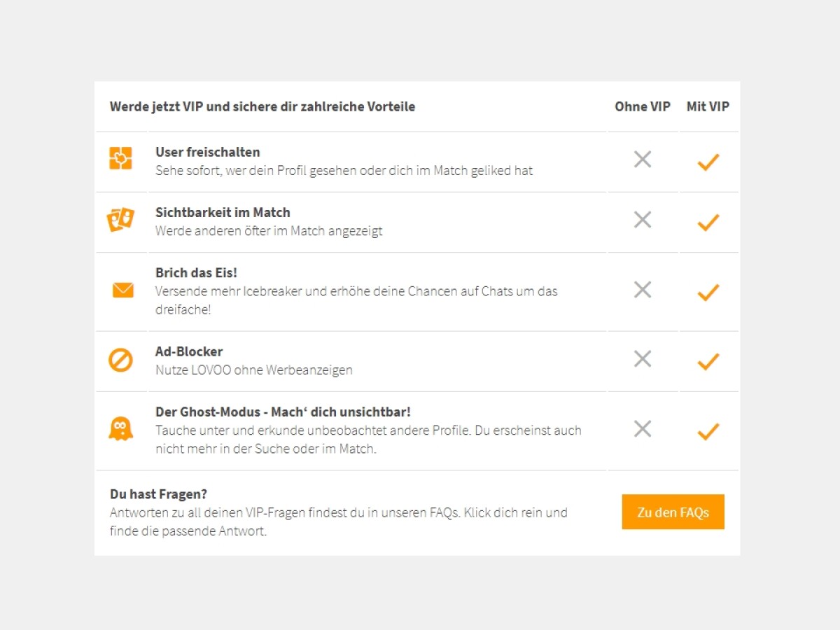Screen dimensions: 840x630
Task: Click the Ad-Blocker feature title
Action: (x=189, y=351)
